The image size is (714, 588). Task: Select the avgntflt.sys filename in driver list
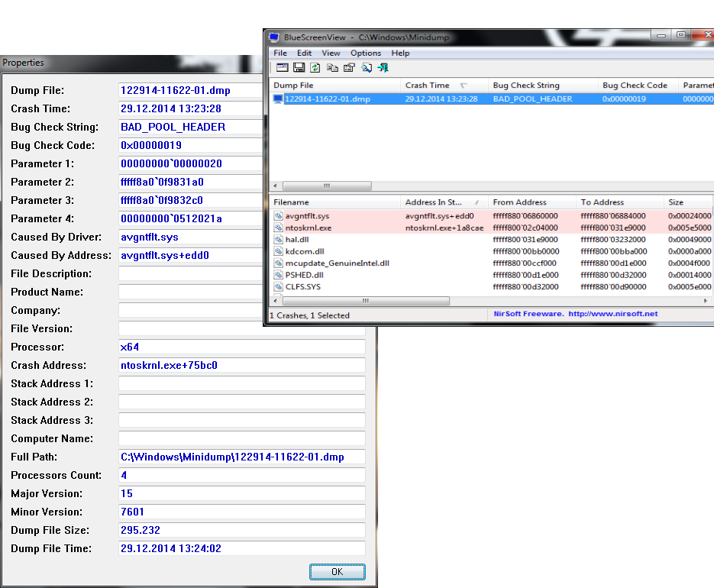coord(307,216)
